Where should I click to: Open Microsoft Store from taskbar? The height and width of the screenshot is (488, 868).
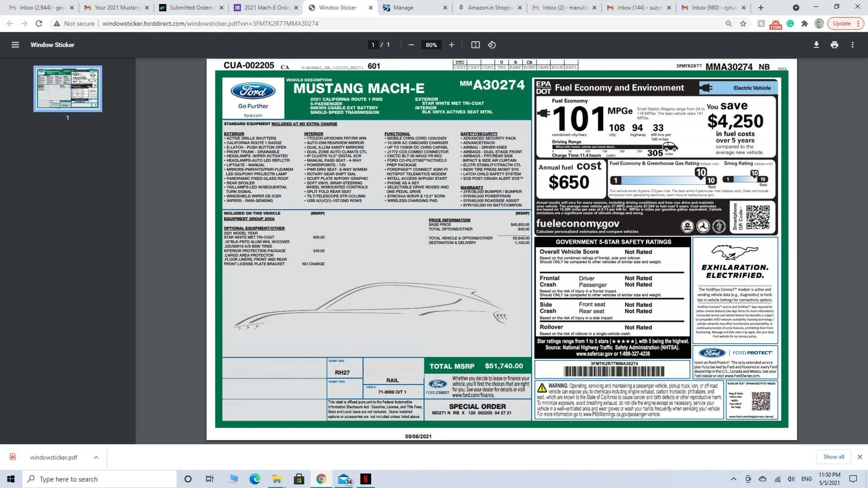tap(299, 479)
